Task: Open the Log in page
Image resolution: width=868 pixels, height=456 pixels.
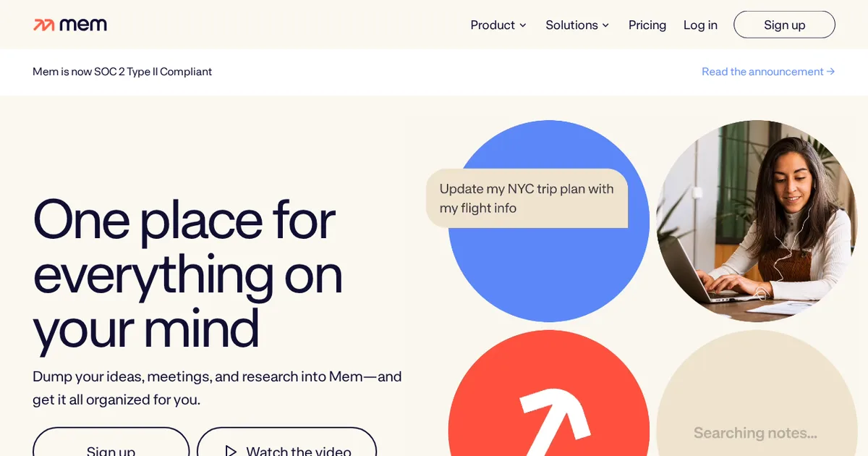Action: pyautogui.click(x=700, y=25)
